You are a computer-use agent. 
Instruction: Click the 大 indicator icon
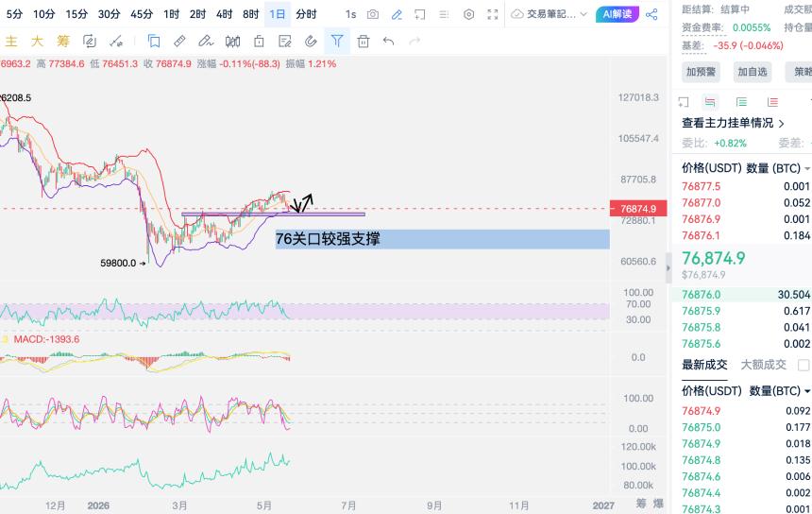click(x=37, y=41)
